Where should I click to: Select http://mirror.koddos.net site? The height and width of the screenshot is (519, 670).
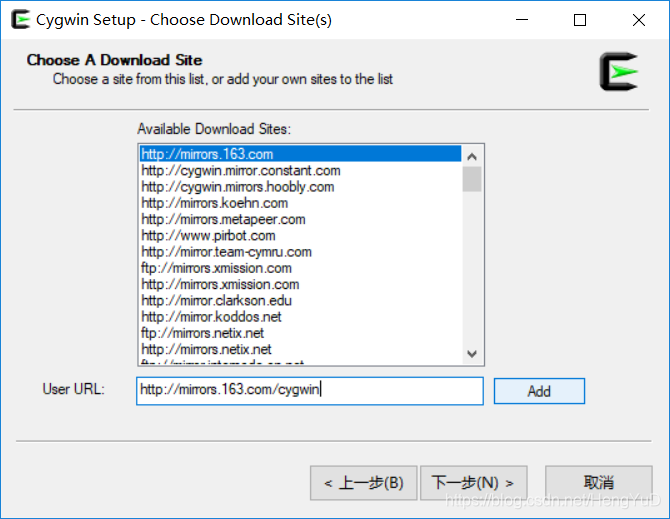(x=300, y=317)
